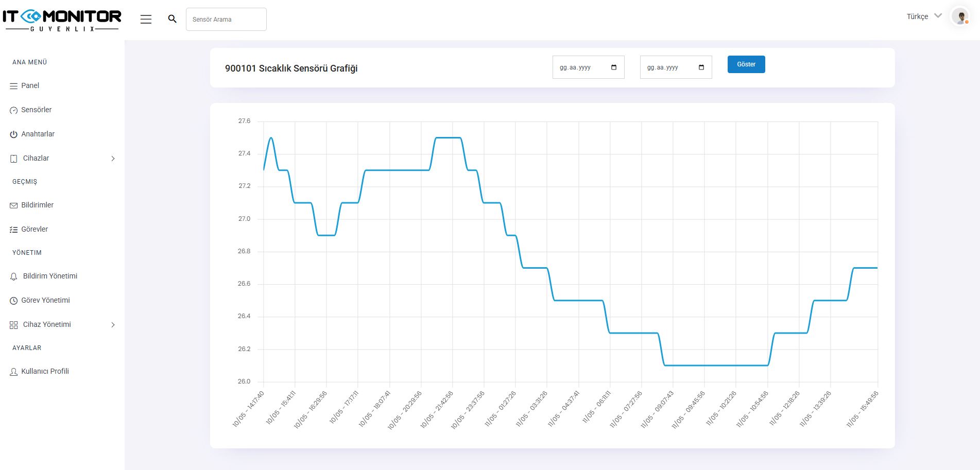Open the Türkçe language dropdown

click(924, 16)
